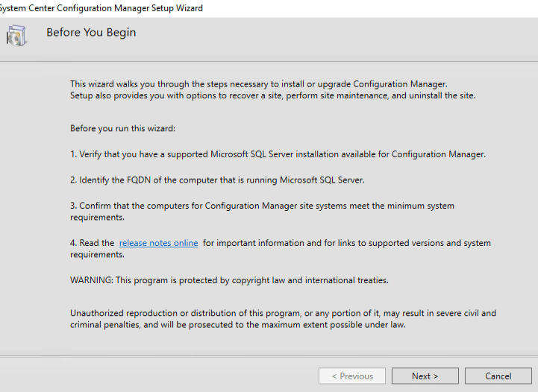Click the Configuration Manager setup wizard icon
The width and height of the screenshot is (538, 392).
(16, 35)
